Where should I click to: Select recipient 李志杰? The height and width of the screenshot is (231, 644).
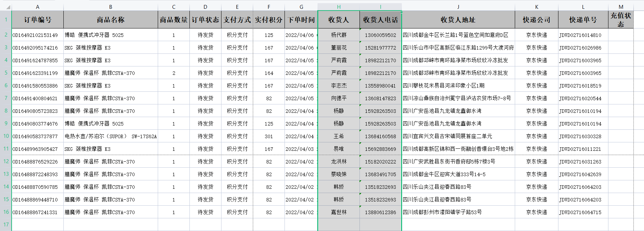(x=339, y=85)
